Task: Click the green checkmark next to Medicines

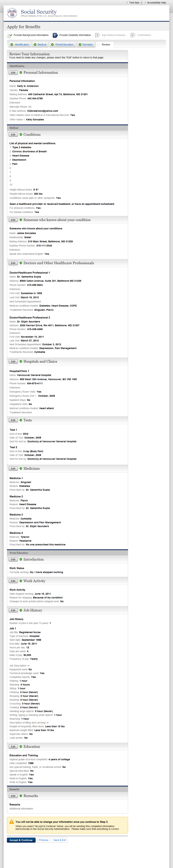Action: [21, 469]
